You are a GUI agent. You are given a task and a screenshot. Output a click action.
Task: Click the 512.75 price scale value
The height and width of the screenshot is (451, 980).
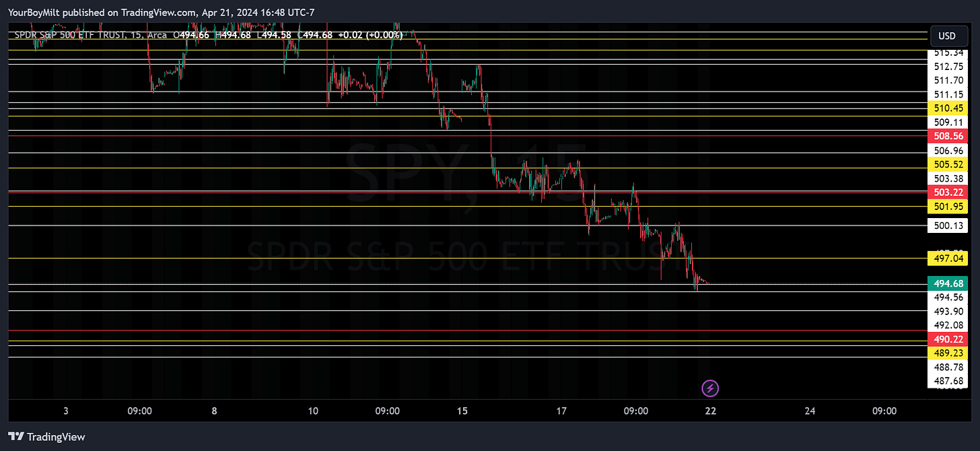coord(948,67)
